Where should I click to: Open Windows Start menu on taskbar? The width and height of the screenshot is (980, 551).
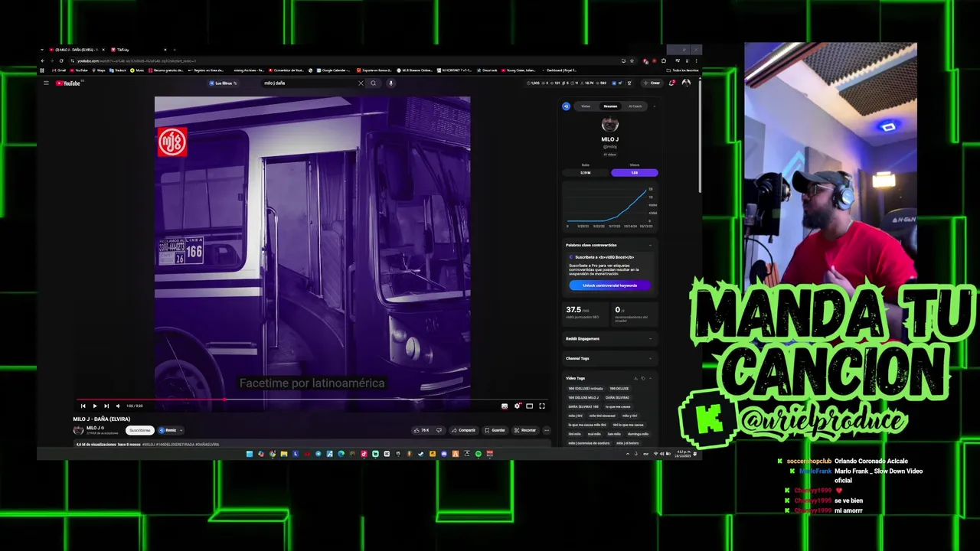point(250,454)
